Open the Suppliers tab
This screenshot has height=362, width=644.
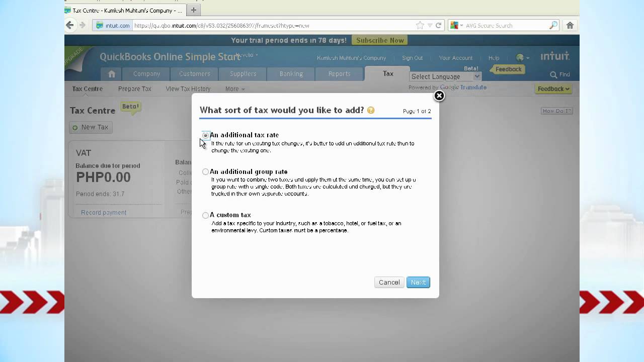(243, 74)
